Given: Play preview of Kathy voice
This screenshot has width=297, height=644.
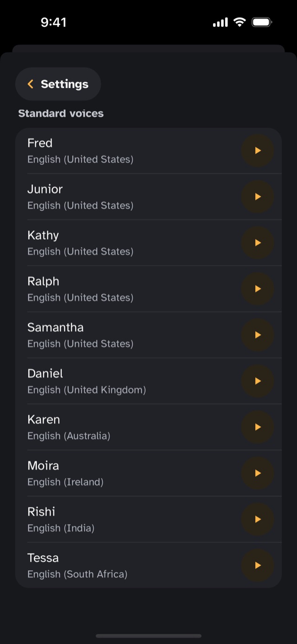Looking at the screenshot, I should click(258, 242).
